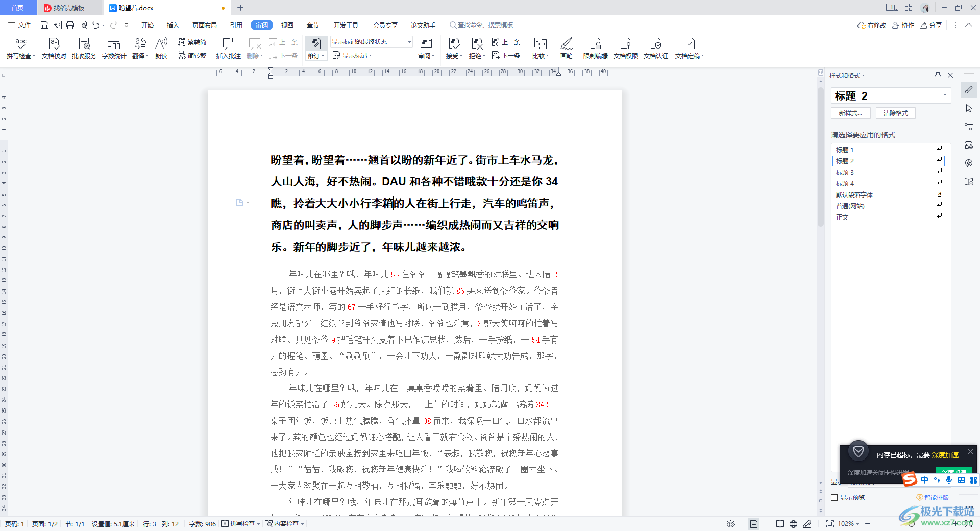Toggle eye protection mode in status bar

[731, 524]
